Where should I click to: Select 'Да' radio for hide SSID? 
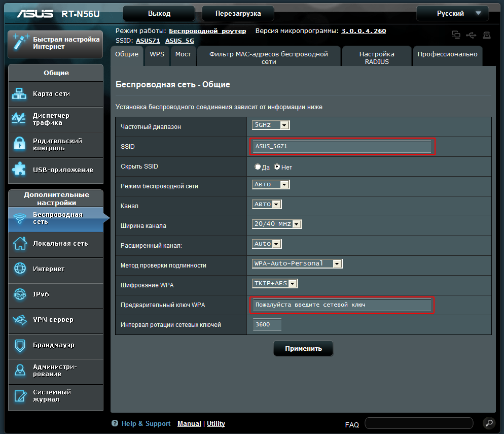[258, 166]
